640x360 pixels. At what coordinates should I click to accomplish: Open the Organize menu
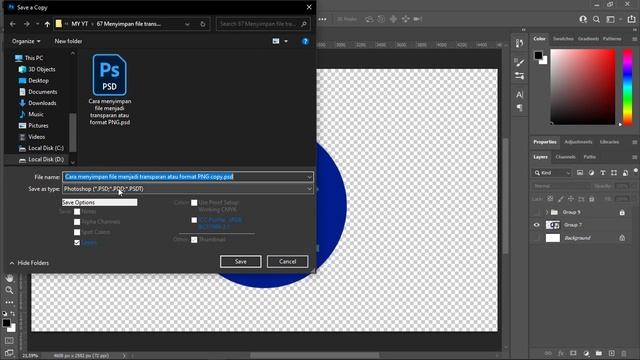tap(26, 41)
